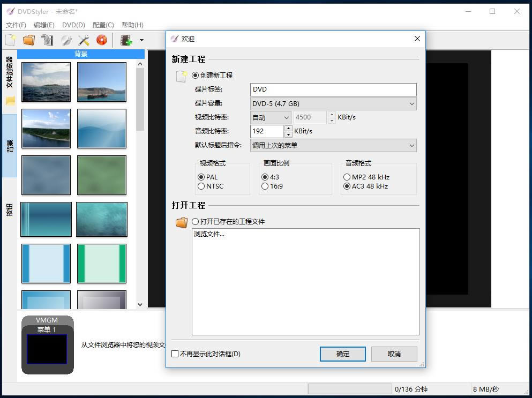Open project via folder toolbar icon

pyautogui.click(x=29, y=40)
